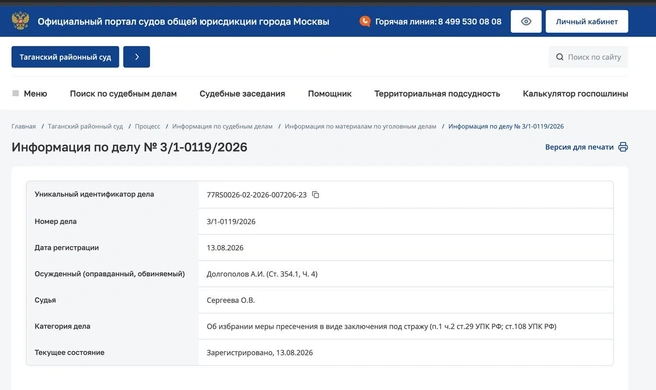The width and height of the screenshot is (656, 390).
Task: Copy the unique case identifier icon
Action: pyautogui.click(x=315, y=195)
